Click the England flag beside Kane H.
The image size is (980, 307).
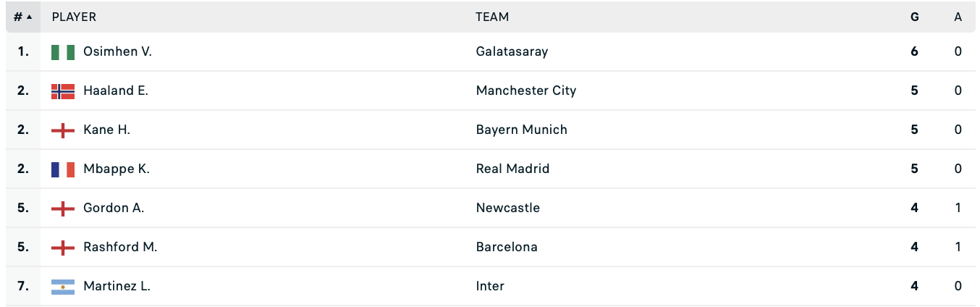pos(63,130)
